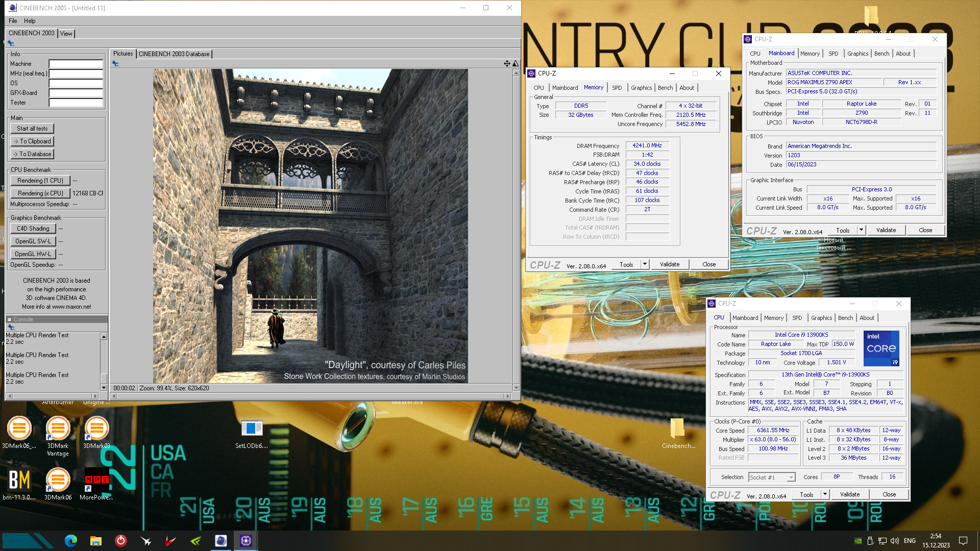Image resolution: width=980 pixels, height=551 pixels.
Task: Click picture panel vertical scrollbar up arrow
Action: pyautogui.click(x=516, y=73)
